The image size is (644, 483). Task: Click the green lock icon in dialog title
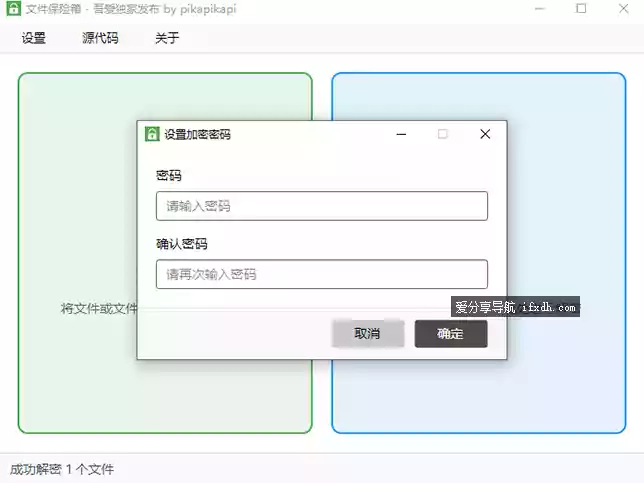[152, 134]
